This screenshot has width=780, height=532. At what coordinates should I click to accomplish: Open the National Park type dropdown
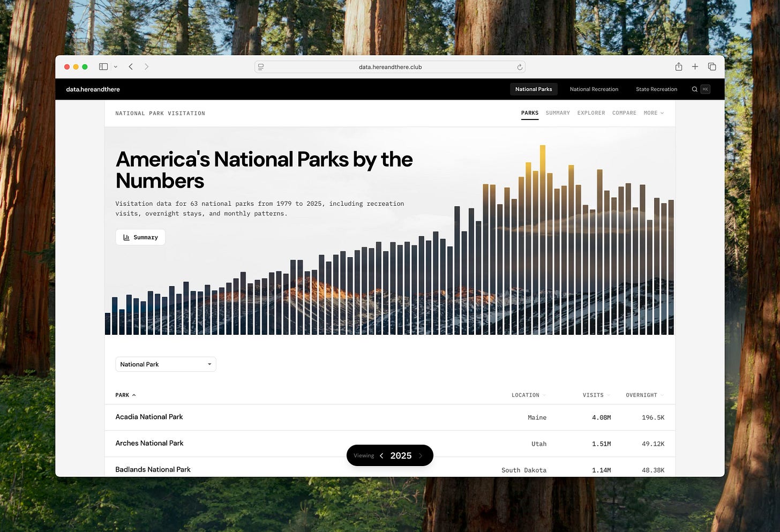(166, 364)
